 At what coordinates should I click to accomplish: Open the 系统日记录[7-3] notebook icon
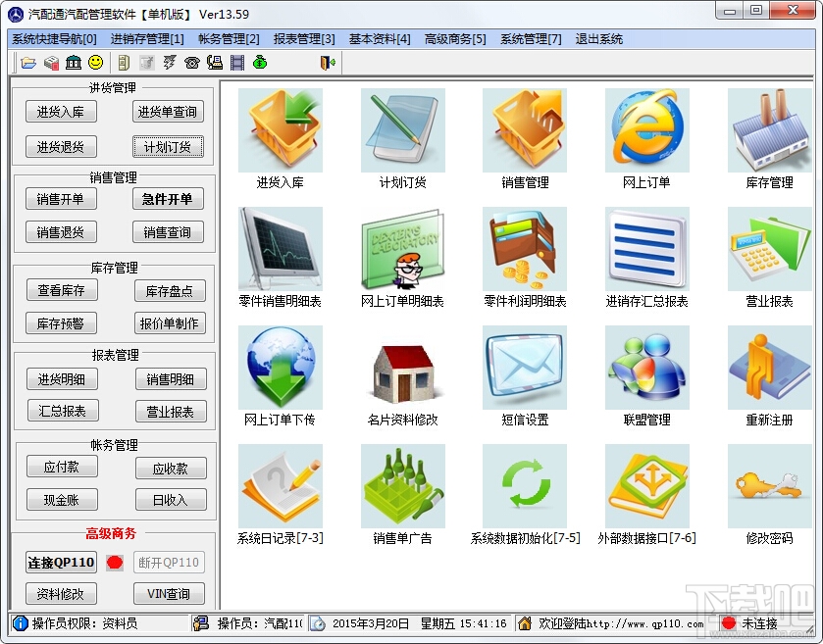[x=281, y=485]
